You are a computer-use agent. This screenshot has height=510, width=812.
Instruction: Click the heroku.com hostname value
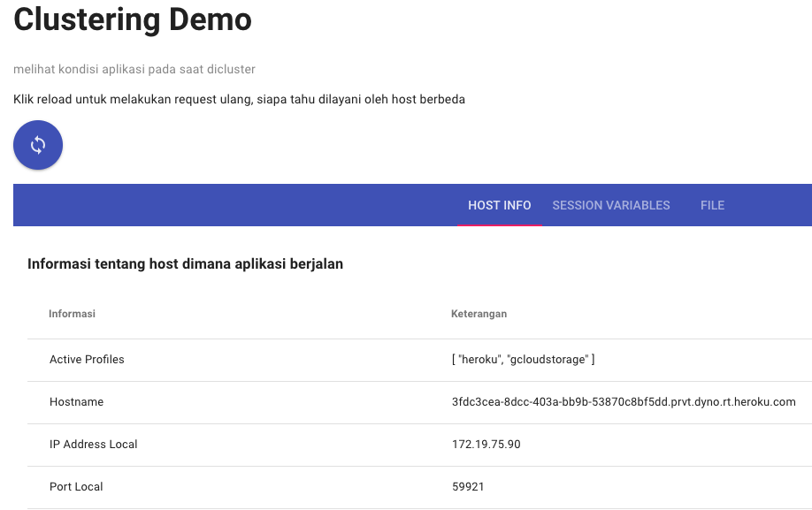click(x=624, y=402)
